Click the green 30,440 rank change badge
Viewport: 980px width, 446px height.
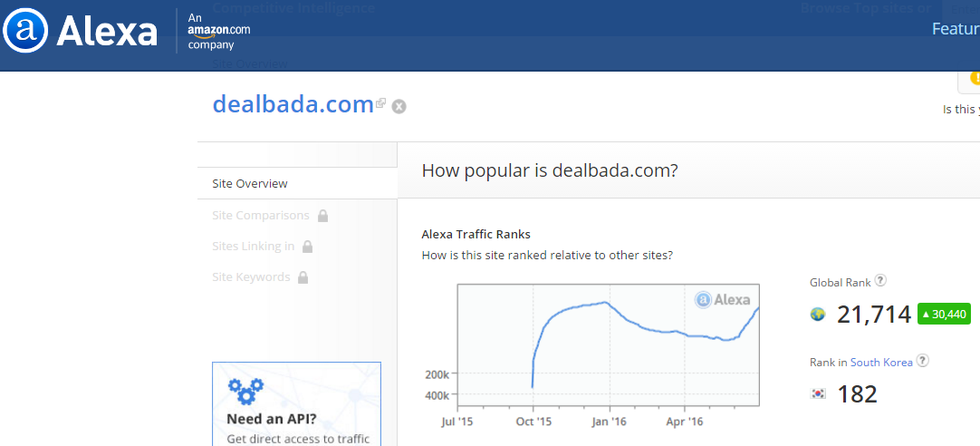click(x=944, y=315)
